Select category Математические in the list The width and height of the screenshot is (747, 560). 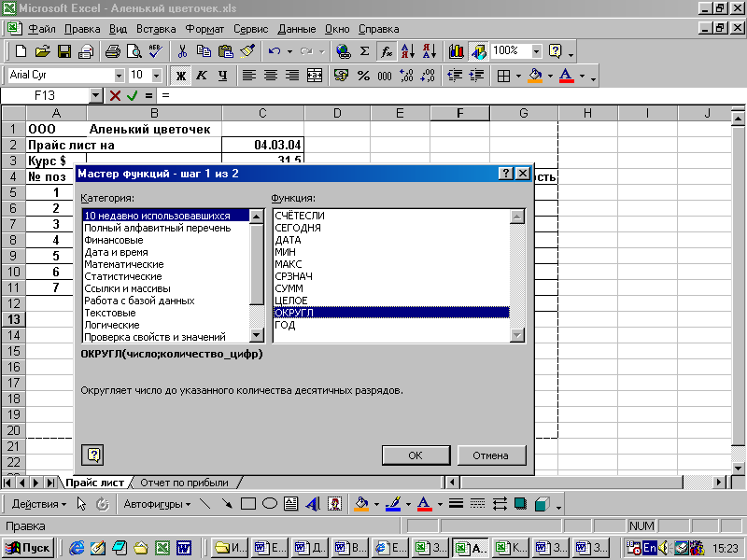pos(166,264)
